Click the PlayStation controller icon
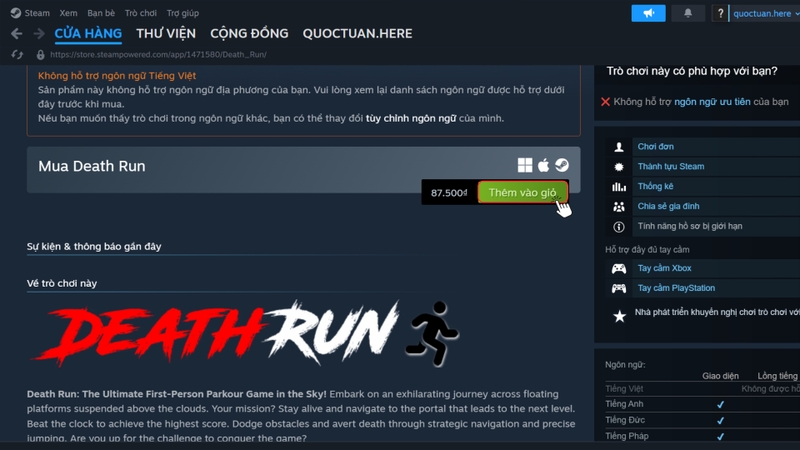Screen dimensions: 800x450 pyautogui.click(x=619, y=288)
